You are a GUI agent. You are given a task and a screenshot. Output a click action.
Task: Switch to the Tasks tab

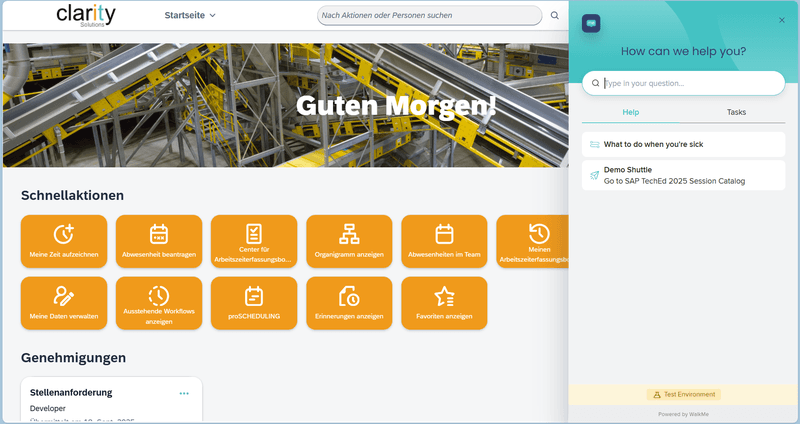(736, 112)
